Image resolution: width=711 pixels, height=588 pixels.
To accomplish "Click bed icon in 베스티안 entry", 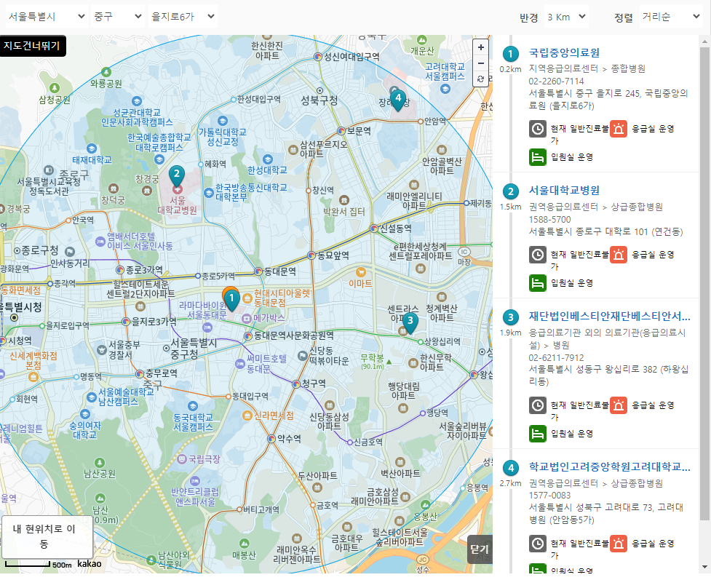I will (x=537, y=434).
